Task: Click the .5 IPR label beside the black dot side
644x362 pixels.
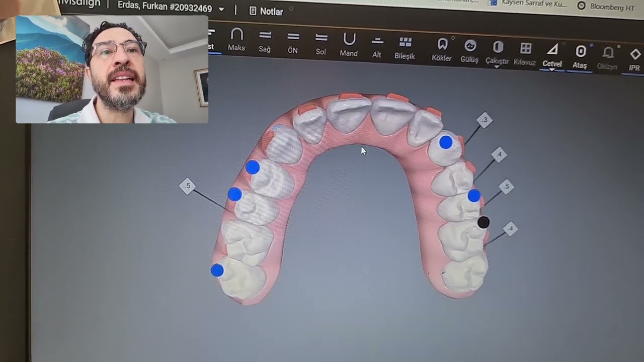Action: point(506,187)
